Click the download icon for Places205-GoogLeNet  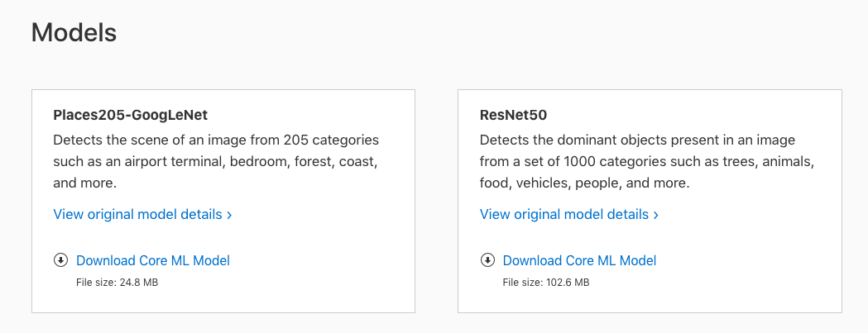(60, 260)
